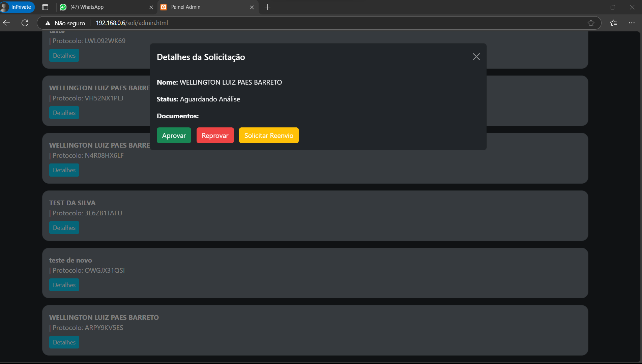Close the Detalhes da Solicitação modal
The image size is (642, 364).
(x=476, y=57)
